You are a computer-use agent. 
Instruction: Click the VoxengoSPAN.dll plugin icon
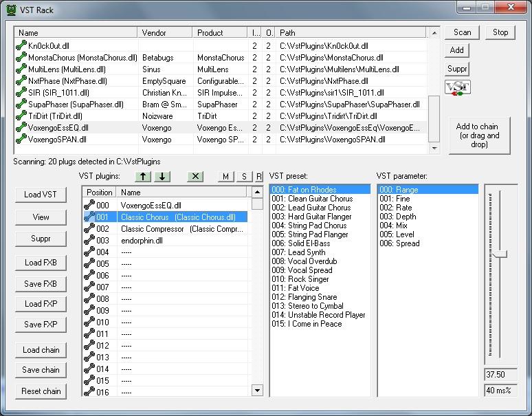(21, 140)
